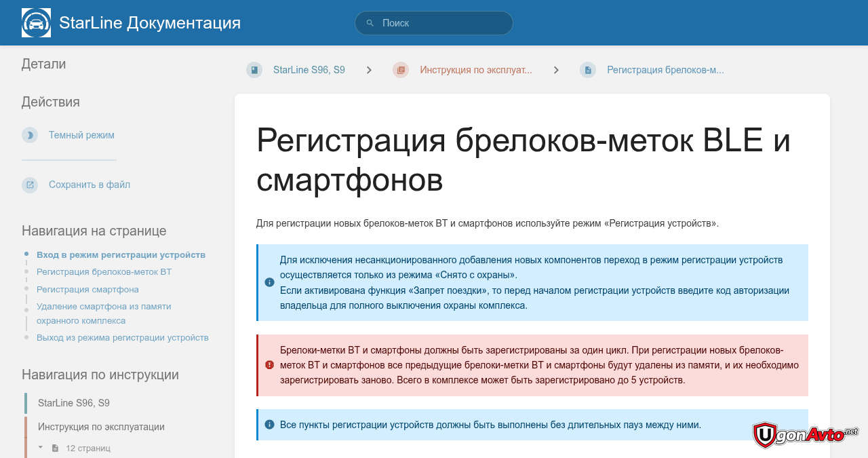Open StarLine Документация home title

150,22
